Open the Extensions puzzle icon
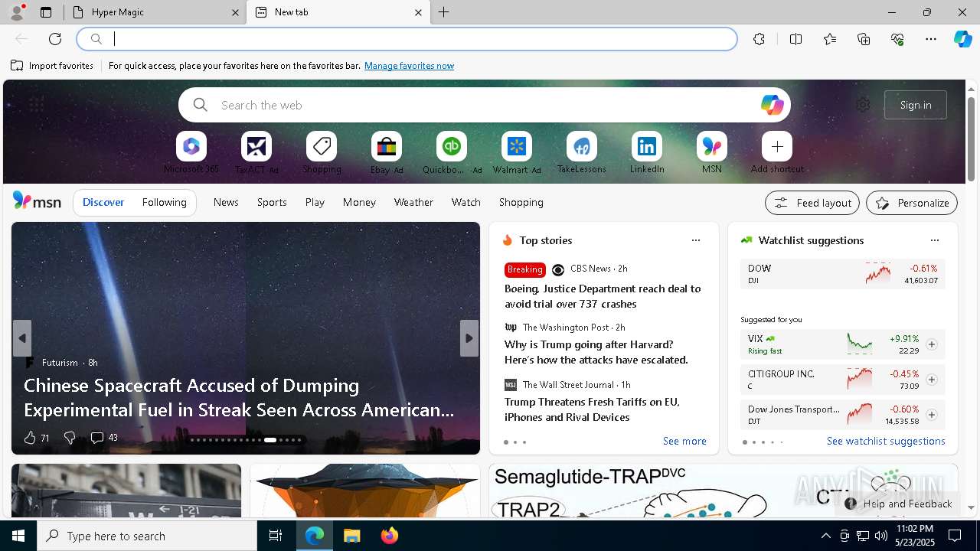The height and width of the screenshot is (551, 980). (x=759, y=39)
